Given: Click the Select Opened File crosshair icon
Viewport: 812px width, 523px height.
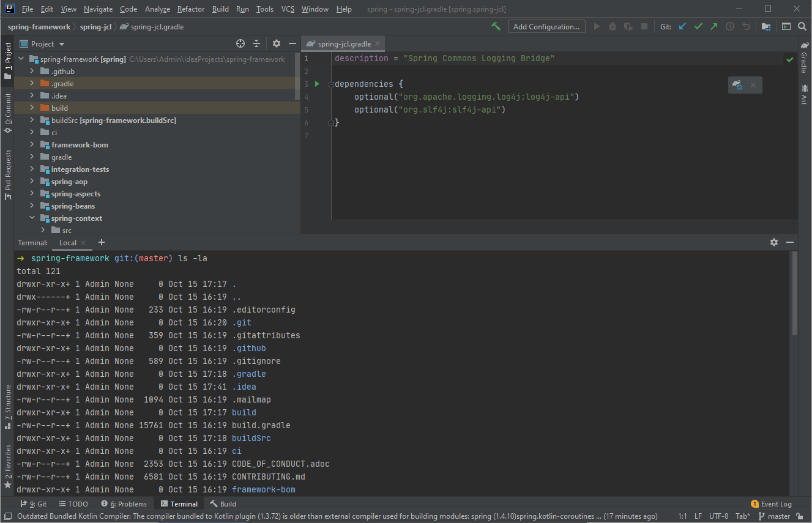Looking at the screenshot, I should (240, 43).
